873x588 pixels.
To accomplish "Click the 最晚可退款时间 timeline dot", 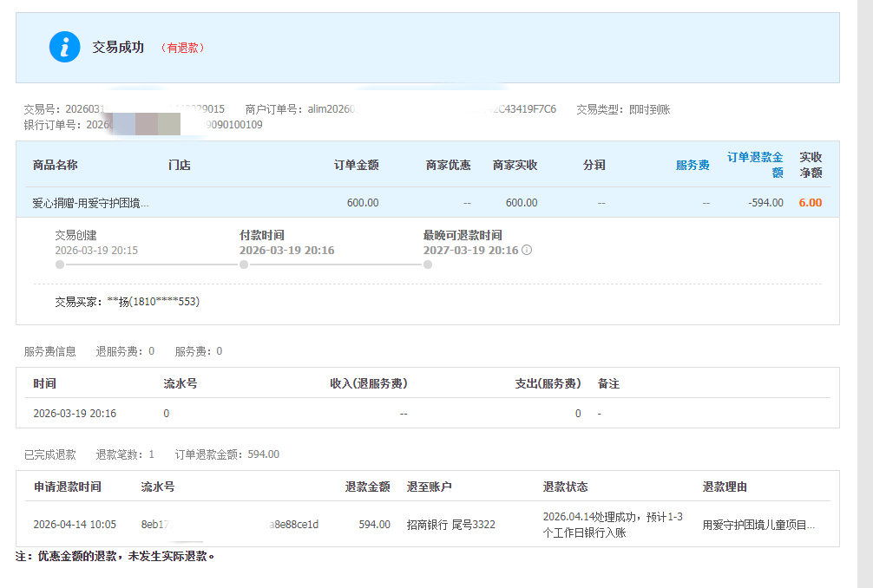I will click(428, 265).
